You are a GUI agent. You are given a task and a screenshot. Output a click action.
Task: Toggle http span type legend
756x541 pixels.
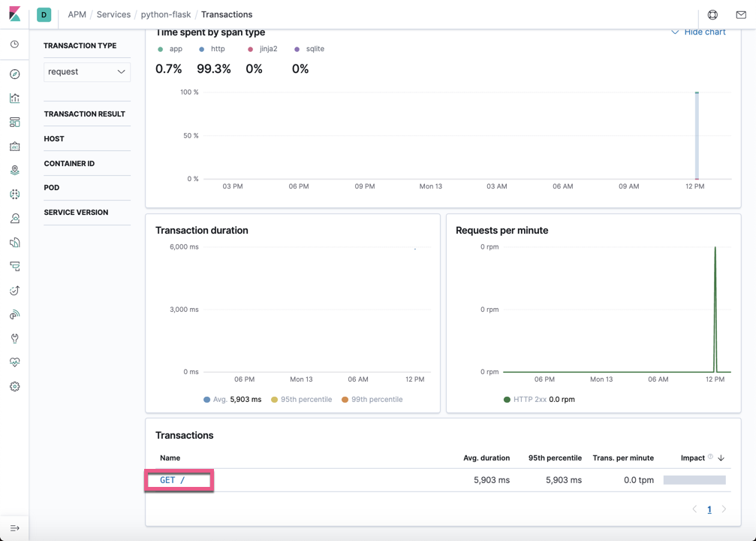(x=212, y=49)
